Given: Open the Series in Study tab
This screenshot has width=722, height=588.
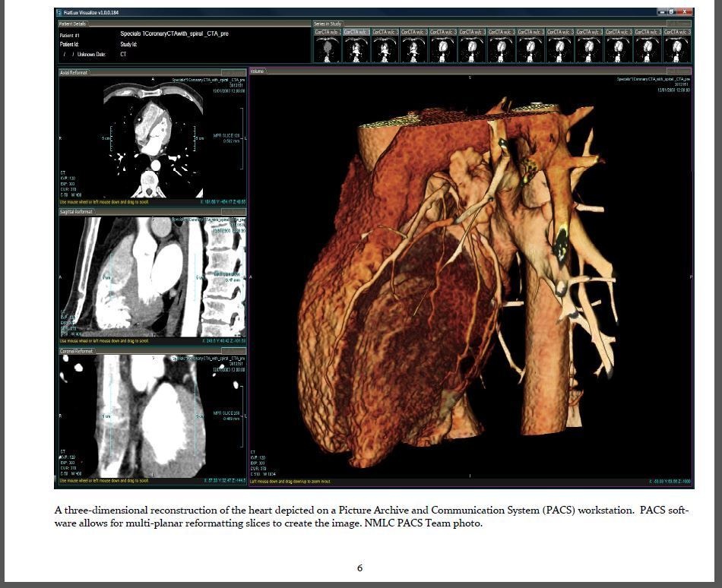Looking at the screenshot, I should coord(328,24).
